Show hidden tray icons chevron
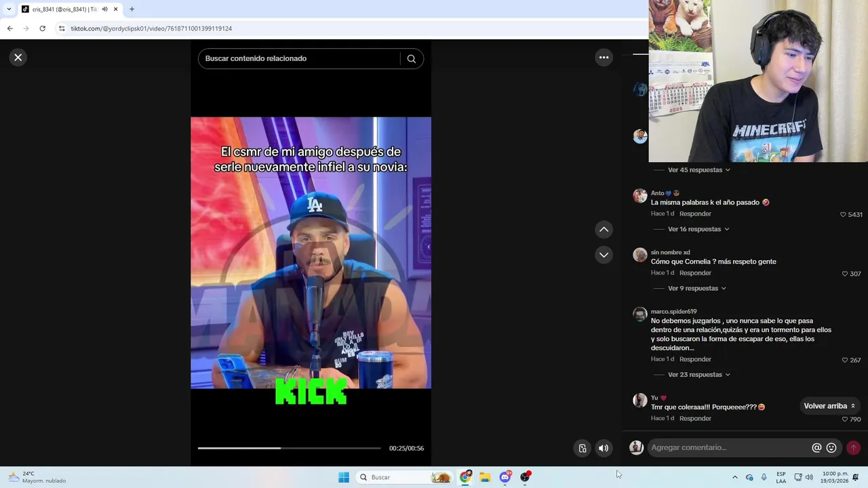This screenshot has width=868, height=488. pos(734,477)
